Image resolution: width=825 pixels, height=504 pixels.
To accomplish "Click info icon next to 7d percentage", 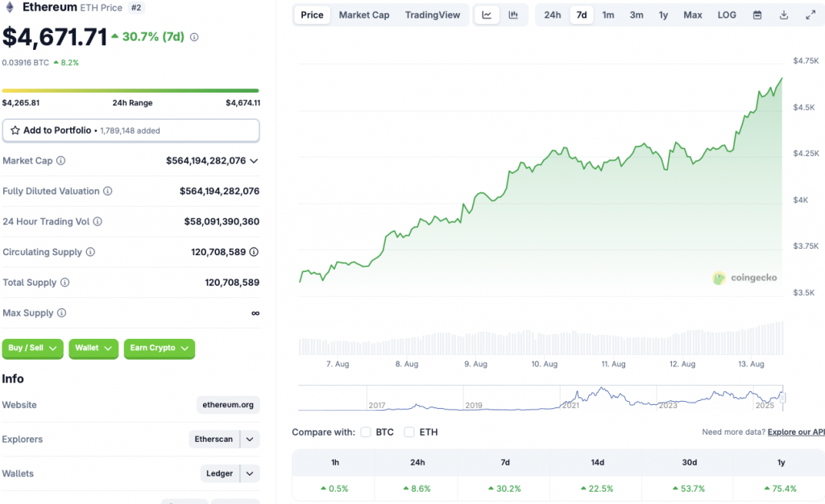I will coord(194,37).
